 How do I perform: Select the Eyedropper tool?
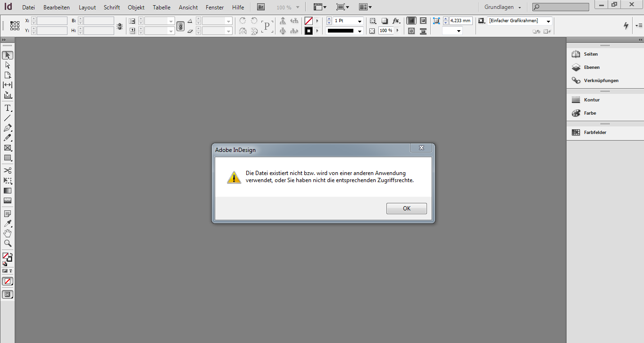tap(8, 224)
